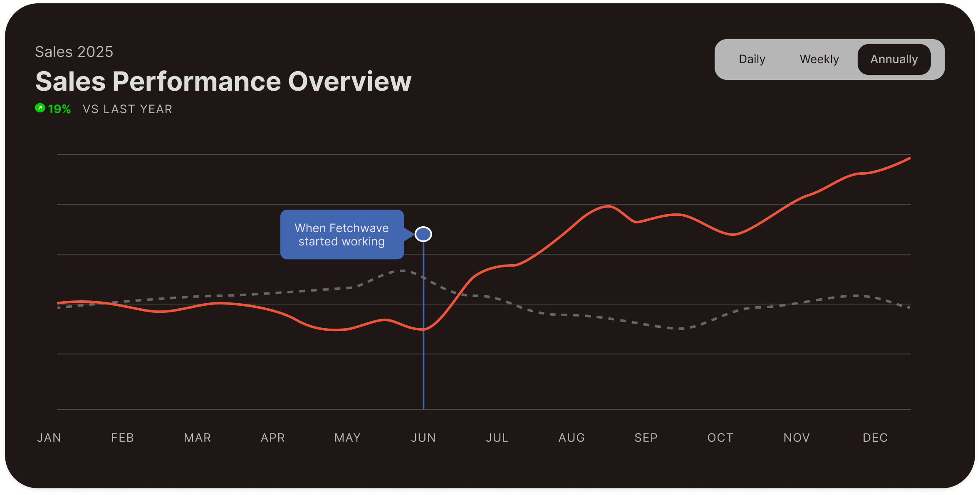Click the MAY month label
Screen dimensions: 980x495
click(x=348, y=438)
